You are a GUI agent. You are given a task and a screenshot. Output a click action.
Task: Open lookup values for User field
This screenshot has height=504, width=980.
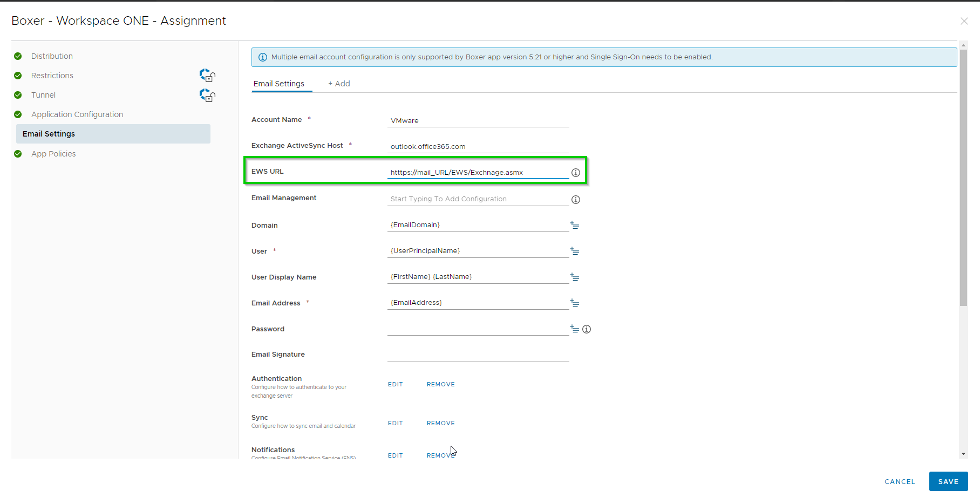point(574,250)
